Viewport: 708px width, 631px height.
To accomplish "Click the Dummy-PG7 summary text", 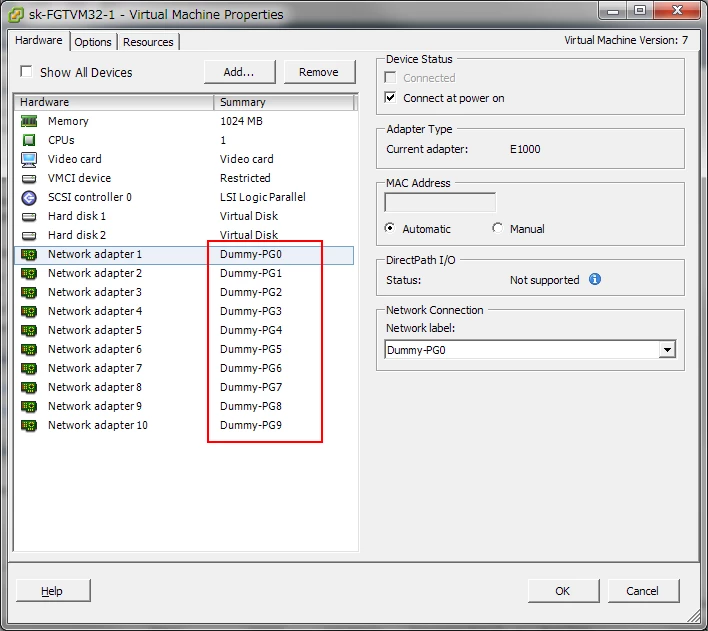I will click(251, 387).
